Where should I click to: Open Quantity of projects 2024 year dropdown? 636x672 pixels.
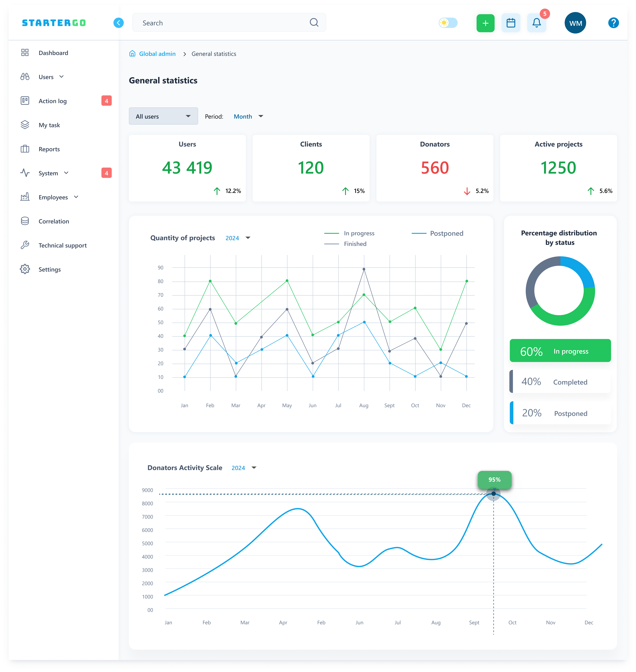point(238,238)
